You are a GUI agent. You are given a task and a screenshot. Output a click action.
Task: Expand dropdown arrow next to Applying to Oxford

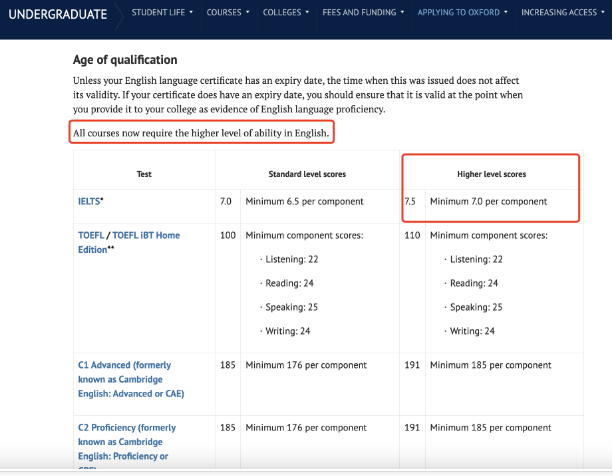tap(505, 12)
